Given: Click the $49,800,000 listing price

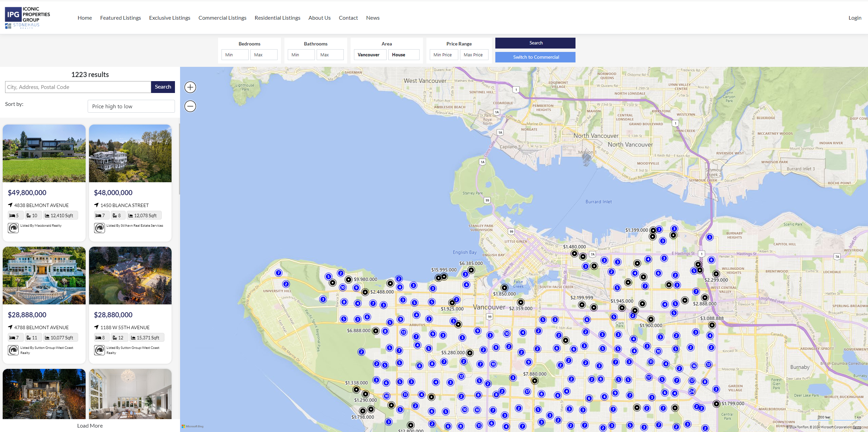Looking at the screenshot, I should point(27,192).
